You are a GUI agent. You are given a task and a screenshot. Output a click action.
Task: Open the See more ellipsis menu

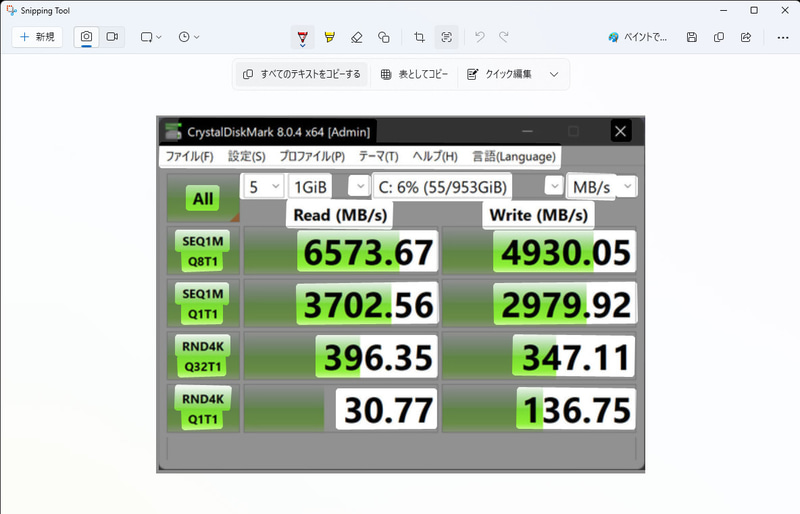point(783,37)
